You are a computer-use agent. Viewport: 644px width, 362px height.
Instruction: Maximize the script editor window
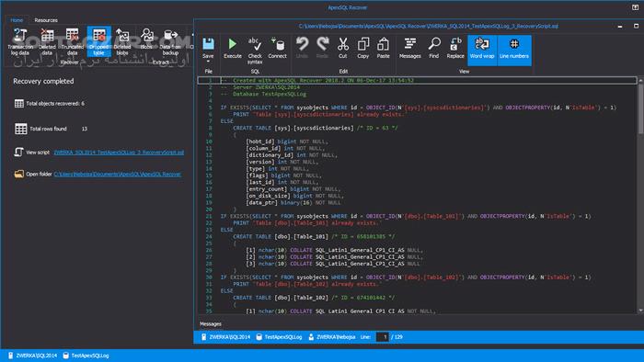tap(636, 26)
